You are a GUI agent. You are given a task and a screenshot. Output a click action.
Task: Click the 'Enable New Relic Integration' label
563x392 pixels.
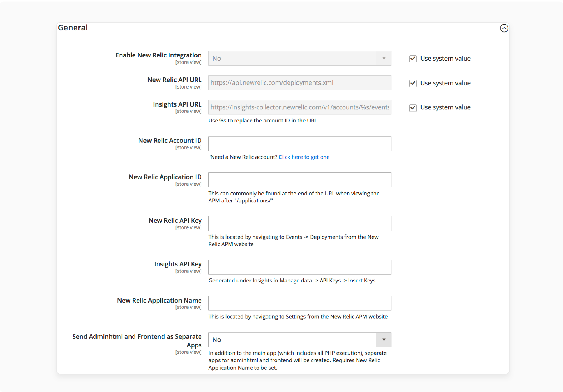pyautogui.click(x=158, y=55)
